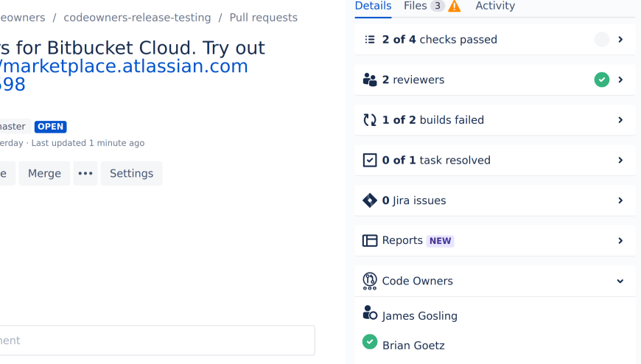641x364 pixels.
Task: Click the Jira issues diamond icon
Action: pyautogui.click(x=370, y=200)
